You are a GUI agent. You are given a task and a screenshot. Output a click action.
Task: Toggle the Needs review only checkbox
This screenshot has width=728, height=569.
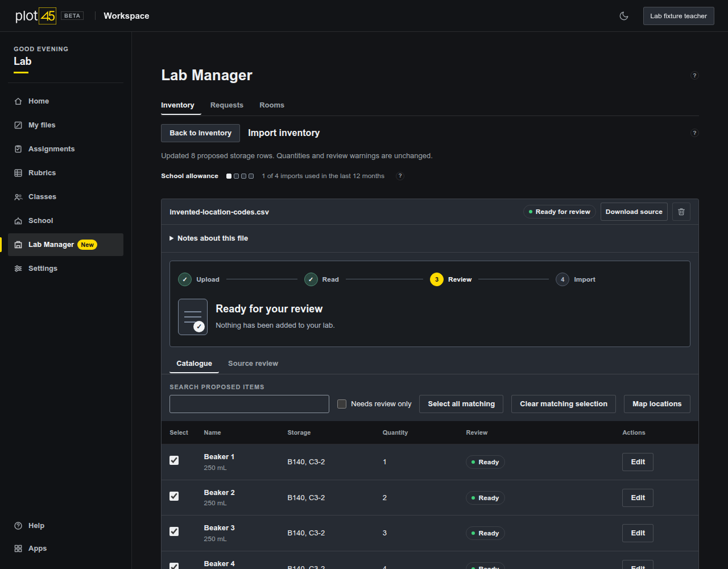[x=342, y=404]
